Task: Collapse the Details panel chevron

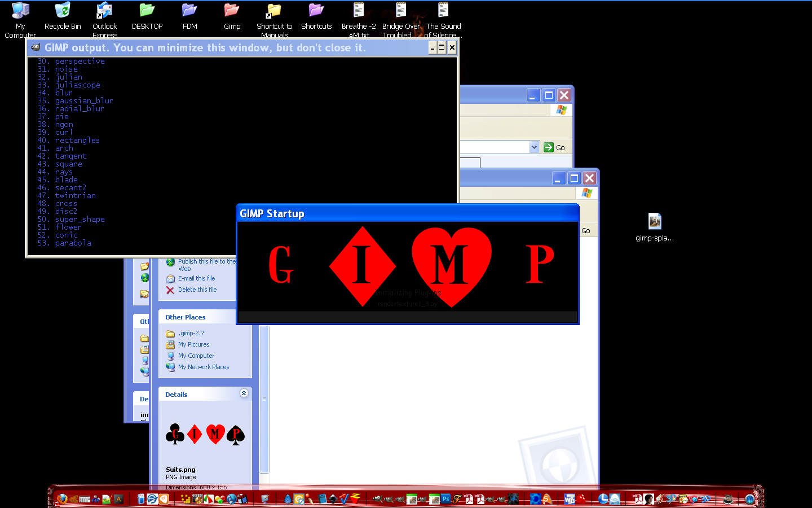Action: coord(244,393)
